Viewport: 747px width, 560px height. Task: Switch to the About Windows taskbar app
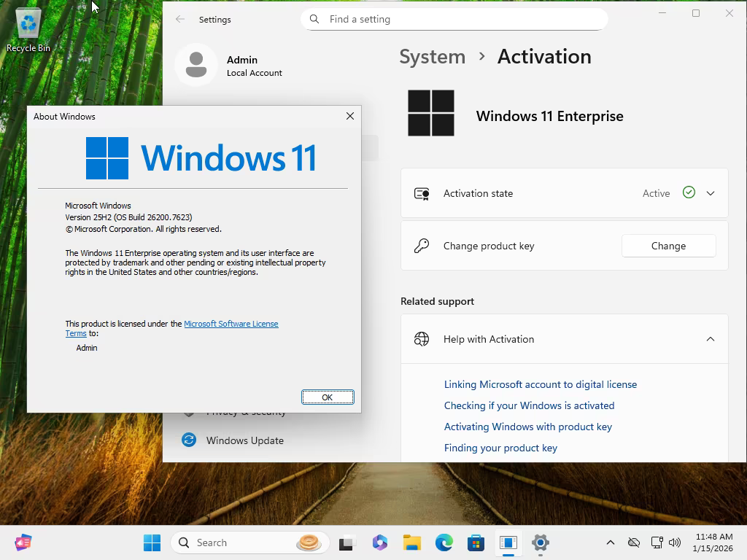[508, 542]
